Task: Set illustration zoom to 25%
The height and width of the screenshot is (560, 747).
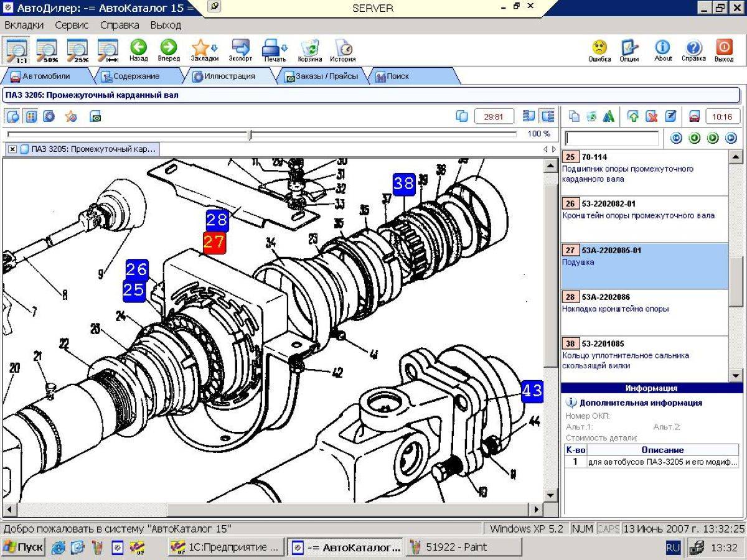Action: pyautogui.click(x=78, y=50)
